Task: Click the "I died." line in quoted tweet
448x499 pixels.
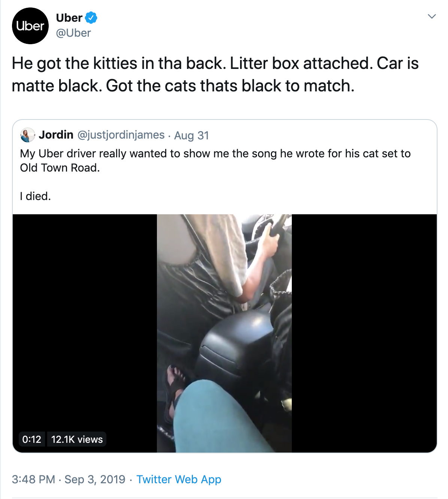Action: pos(35,196)
